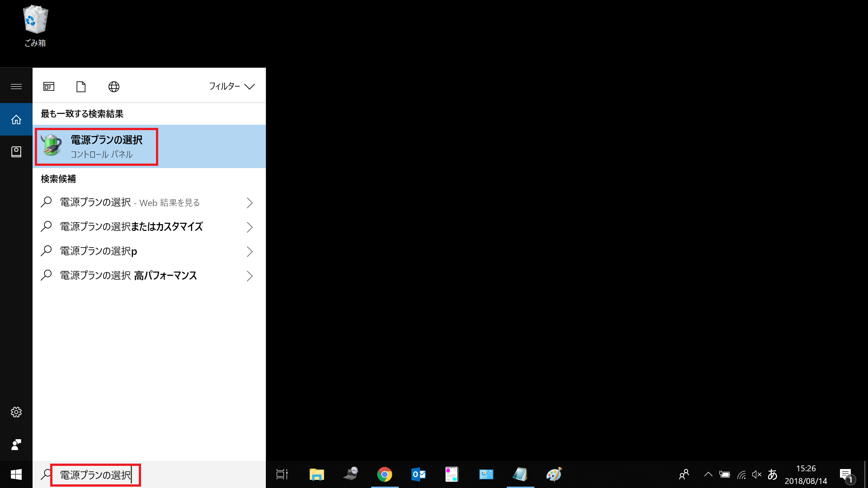Click the search text input box
Viewport: 868px width, 488px height.
[x=95, y=475]
